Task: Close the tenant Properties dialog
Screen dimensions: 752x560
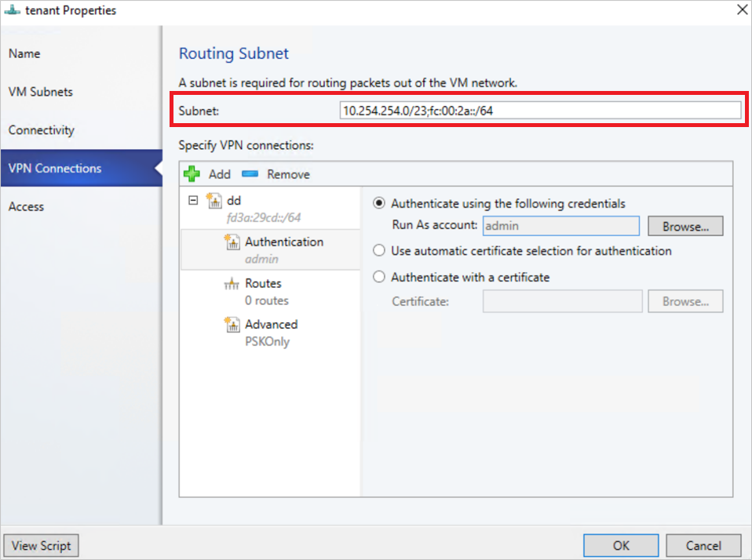Action: [741, 10]
